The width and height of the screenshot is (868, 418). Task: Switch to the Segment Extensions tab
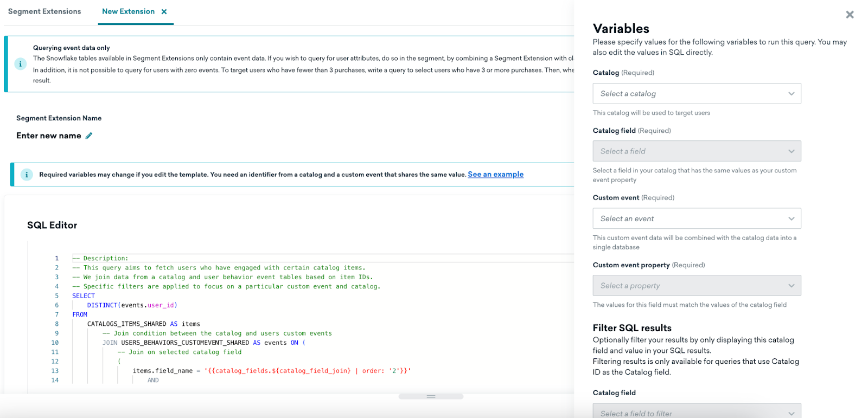[x=44, y=11]
